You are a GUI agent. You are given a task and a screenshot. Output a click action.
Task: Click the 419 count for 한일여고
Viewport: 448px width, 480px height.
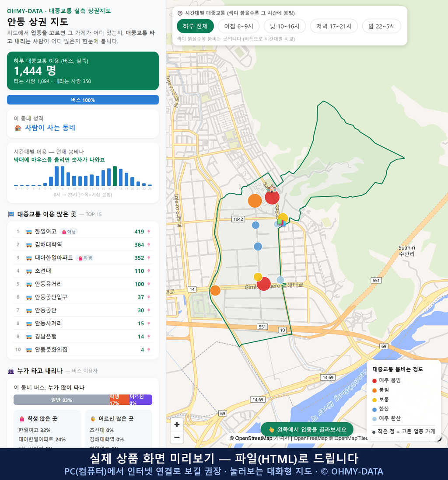pyautogui.click(x=139, y=232)
